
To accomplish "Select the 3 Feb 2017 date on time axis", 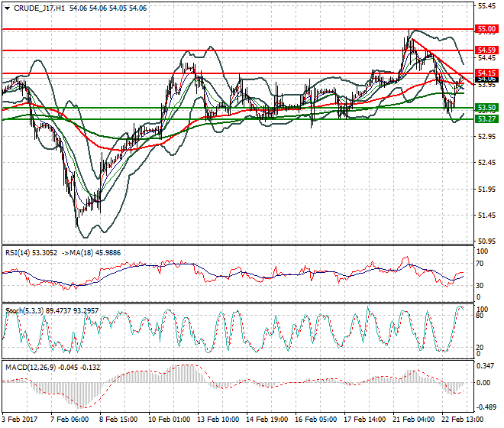I will click(20, 420).
